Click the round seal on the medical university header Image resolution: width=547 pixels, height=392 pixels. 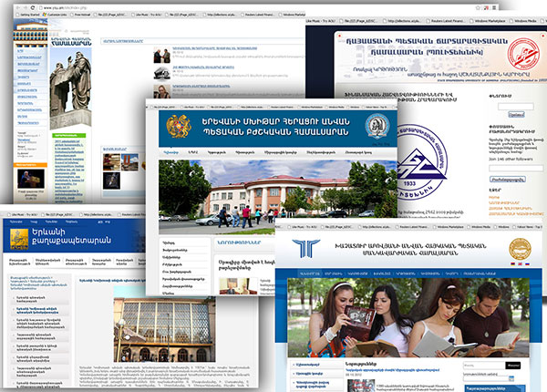point(377,126)
